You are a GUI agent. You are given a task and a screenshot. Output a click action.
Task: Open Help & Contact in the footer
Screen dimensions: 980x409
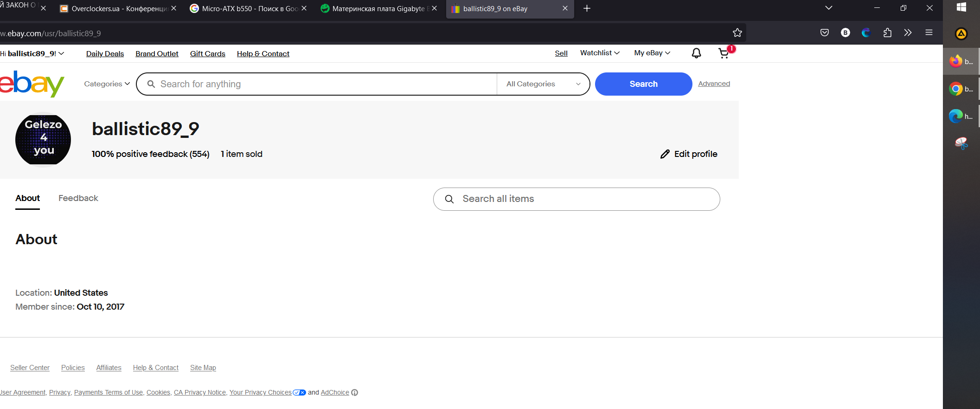(156, 368)
